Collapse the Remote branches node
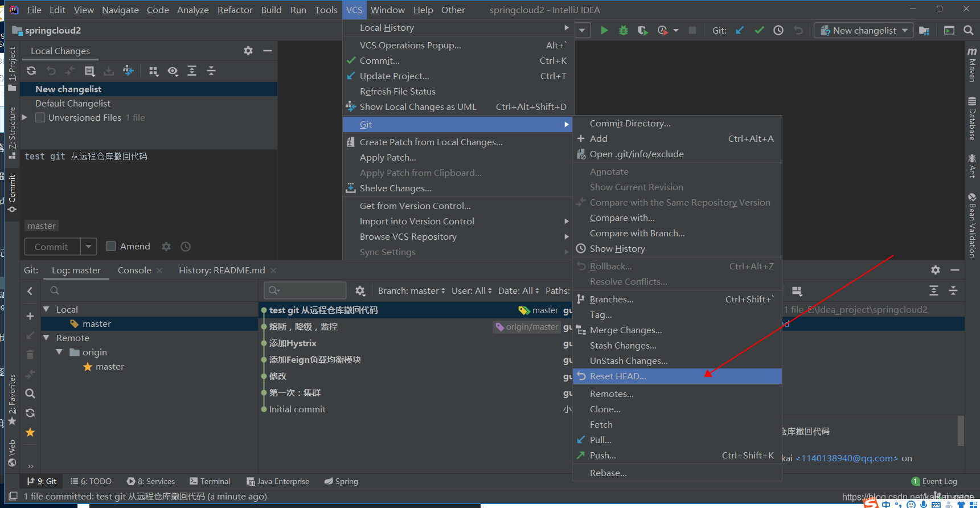The height and width of the screenshot is (508, 980). [x=47, y=338]
